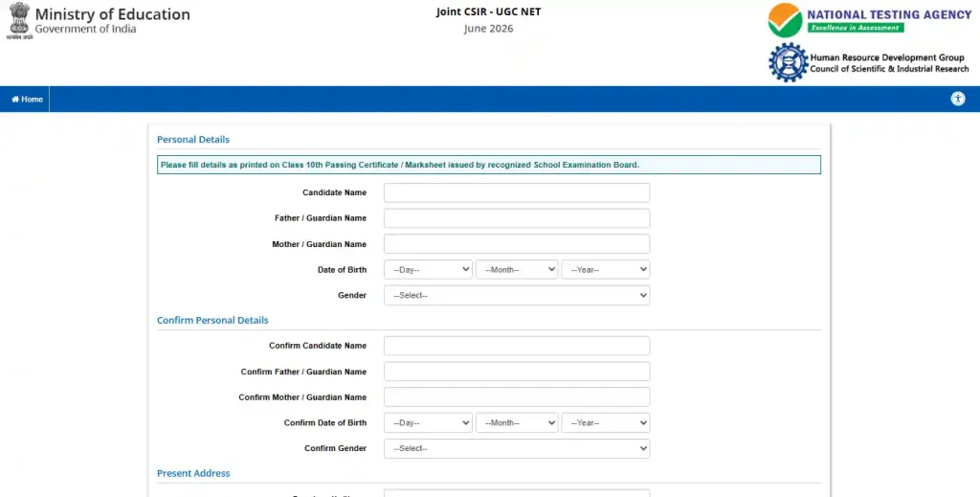Open the Confirm Date of Birth Year dropdown

(x=605, y=422)
